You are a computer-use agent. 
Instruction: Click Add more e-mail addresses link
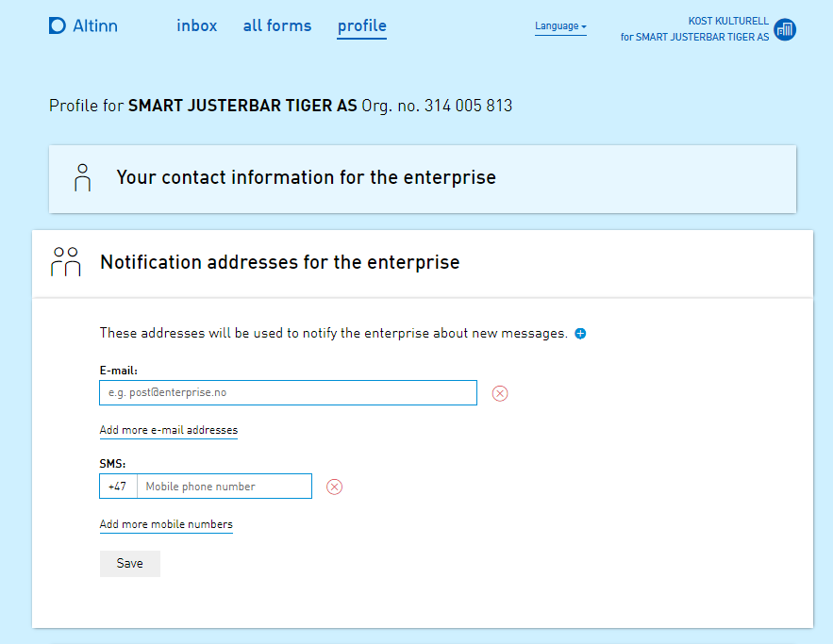click(169, 430)
